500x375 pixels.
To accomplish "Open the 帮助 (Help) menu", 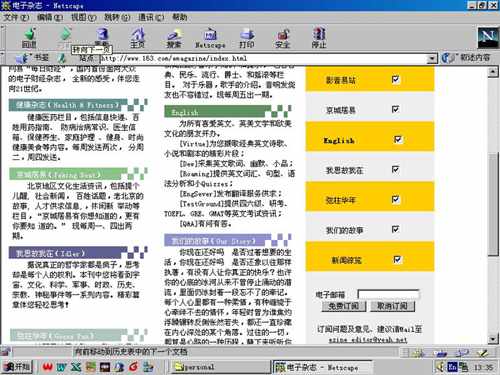I will click(x=180, y=17).
